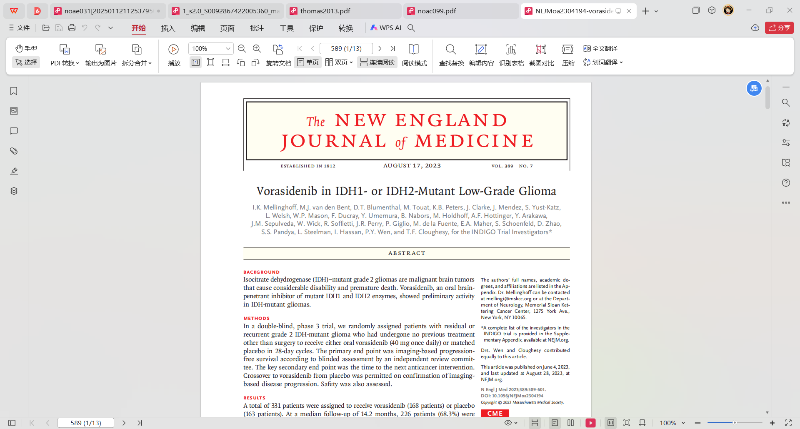Open the thumbnail panel in left sidebar
The height and width of the screenshot is (429, 800).
pyautogui.click(x=14, y=111)
